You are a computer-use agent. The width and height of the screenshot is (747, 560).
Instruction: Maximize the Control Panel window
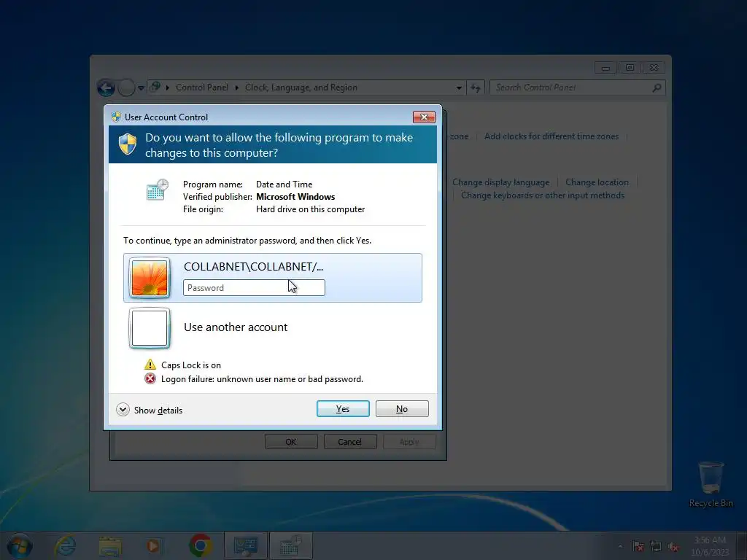pyautogui.click(x=630, y=68)
